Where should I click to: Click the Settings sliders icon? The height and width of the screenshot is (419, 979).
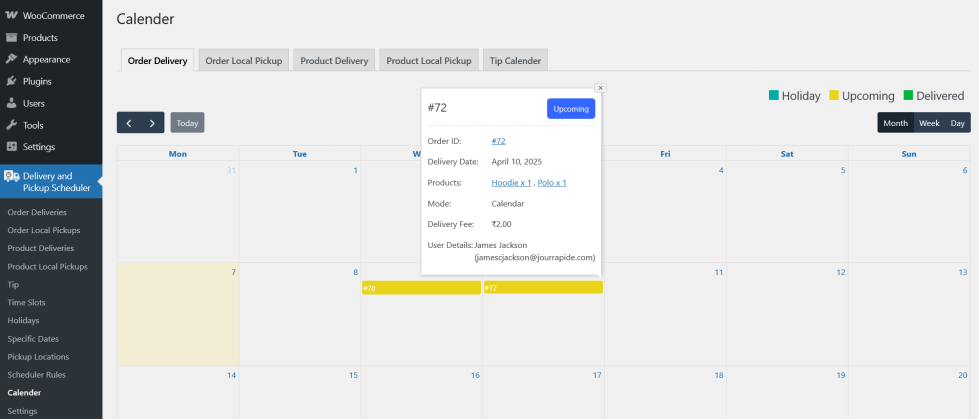pyautogui.click(x=11, y=147)
